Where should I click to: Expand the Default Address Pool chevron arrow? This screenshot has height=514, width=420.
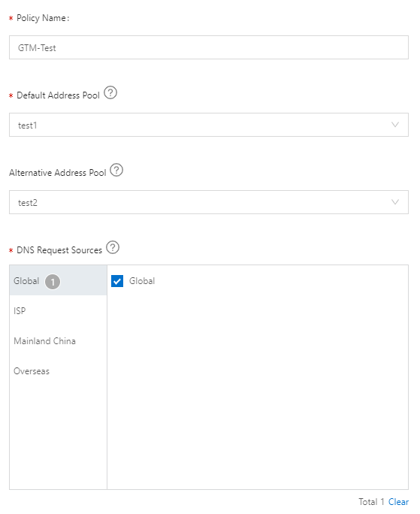395,125
